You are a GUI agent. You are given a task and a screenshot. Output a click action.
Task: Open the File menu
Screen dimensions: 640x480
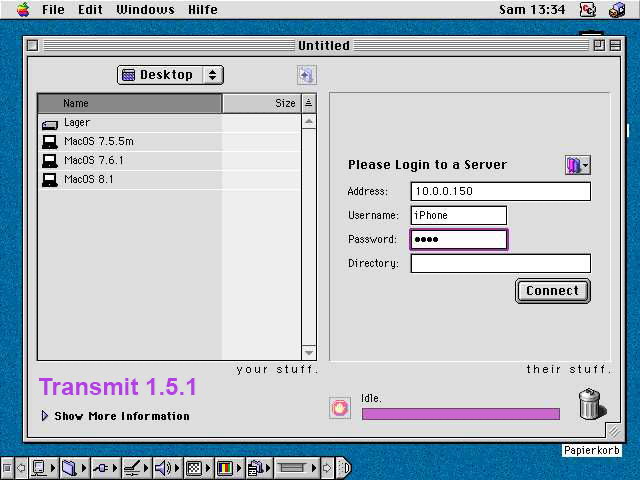coord(53,10)
